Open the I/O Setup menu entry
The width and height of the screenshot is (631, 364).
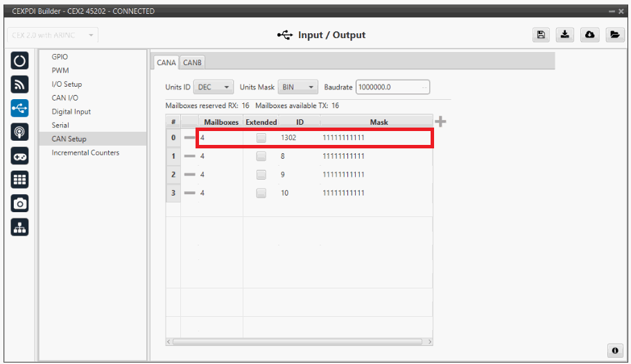click(x=67, y=84)
